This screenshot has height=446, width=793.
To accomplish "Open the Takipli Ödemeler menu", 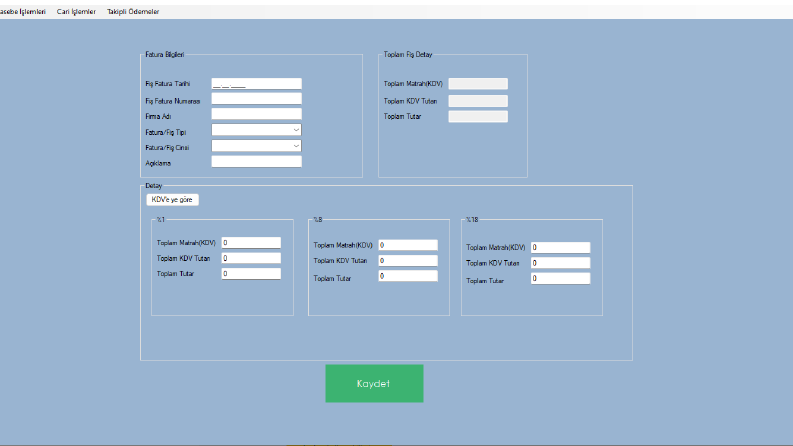I will [x=133, y=12].
